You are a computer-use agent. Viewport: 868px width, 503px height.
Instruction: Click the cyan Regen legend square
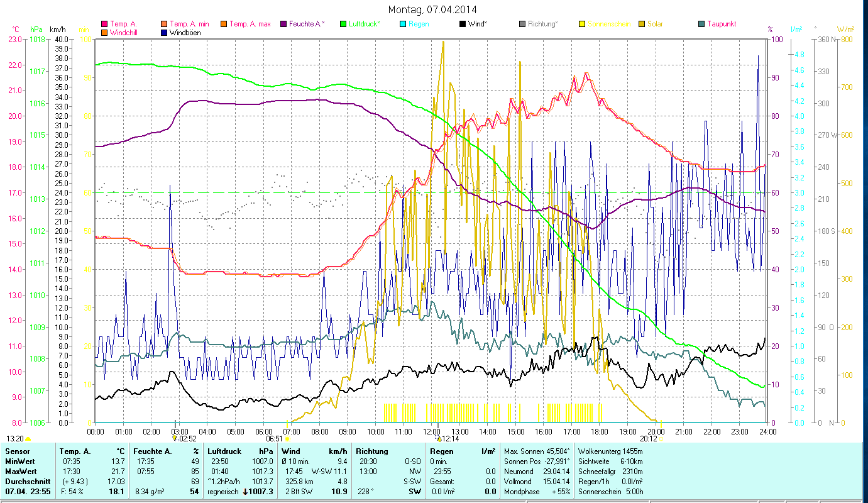pyautogui.click(x=403, y=24)
